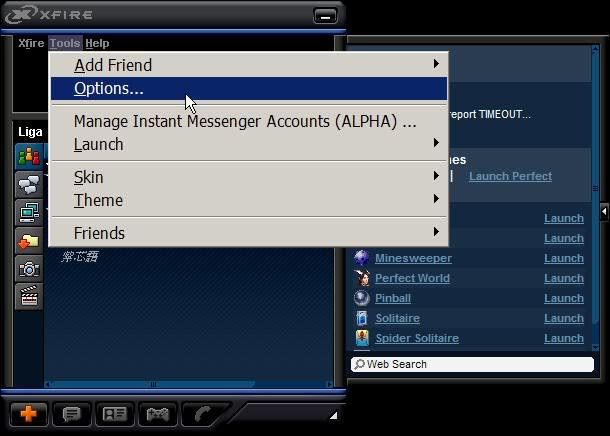The image size is (610, 436).
Task: Click the Launch Perfect link
Action: point(510,176)
